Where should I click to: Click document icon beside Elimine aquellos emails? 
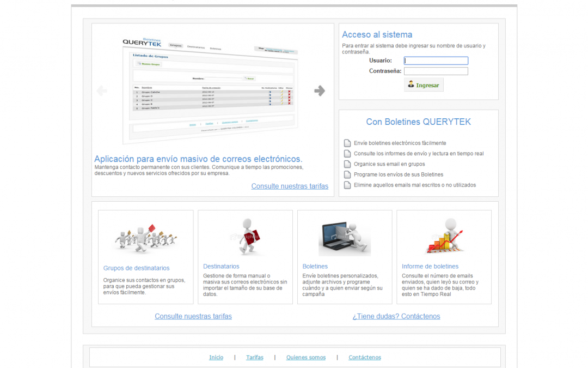(347, 185)
